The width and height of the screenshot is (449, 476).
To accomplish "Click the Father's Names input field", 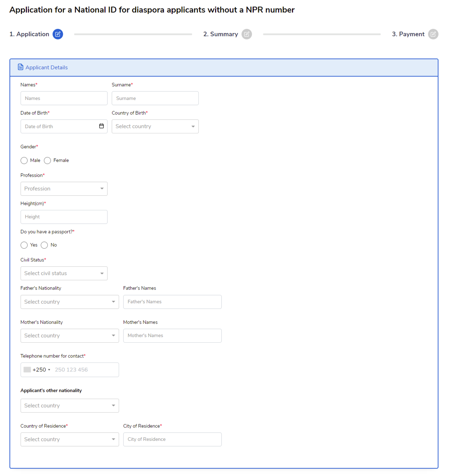I will coord(173,302).
